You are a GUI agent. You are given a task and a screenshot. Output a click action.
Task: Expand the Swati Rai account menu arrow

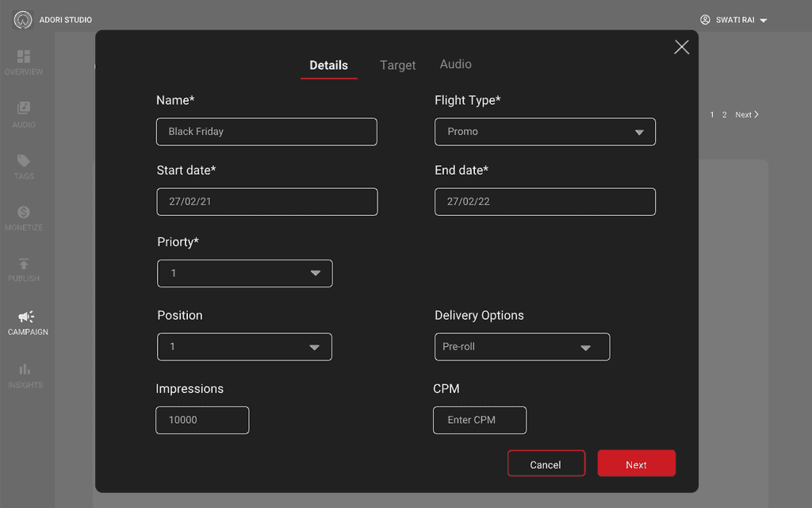click(764, 21)
